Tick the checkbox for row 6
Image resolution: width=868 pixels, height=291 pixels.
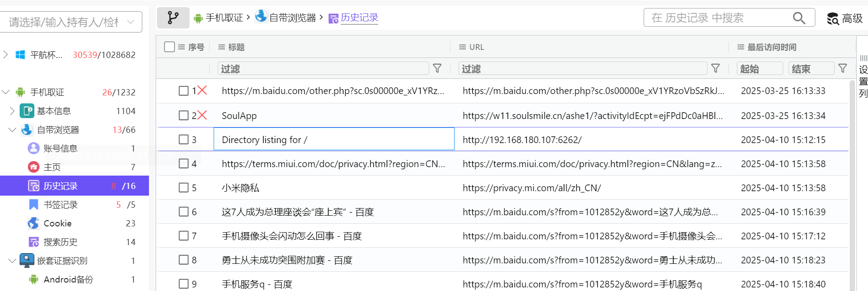(183, 212)
